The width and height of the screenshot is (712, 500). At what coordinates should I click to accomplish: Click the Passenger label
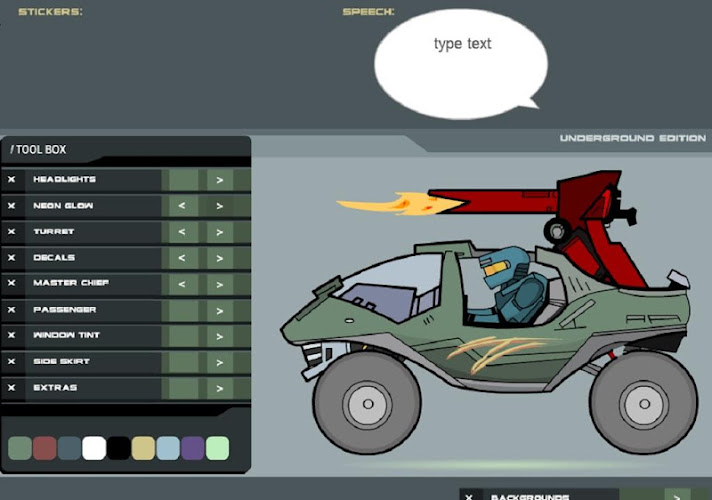(x=64, y=310)
